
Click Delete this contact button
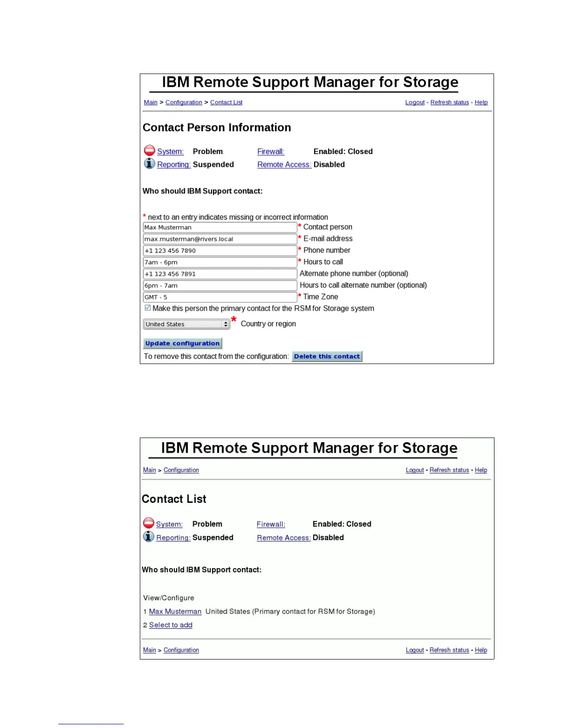[327, 356]
